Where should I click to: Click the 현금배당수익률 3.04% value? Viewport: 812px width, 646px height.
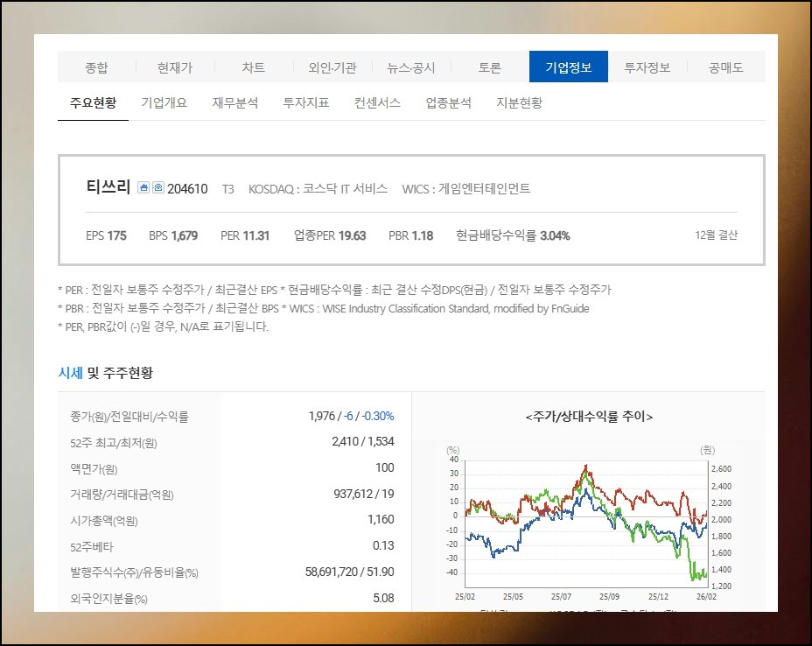click(513, 235)
